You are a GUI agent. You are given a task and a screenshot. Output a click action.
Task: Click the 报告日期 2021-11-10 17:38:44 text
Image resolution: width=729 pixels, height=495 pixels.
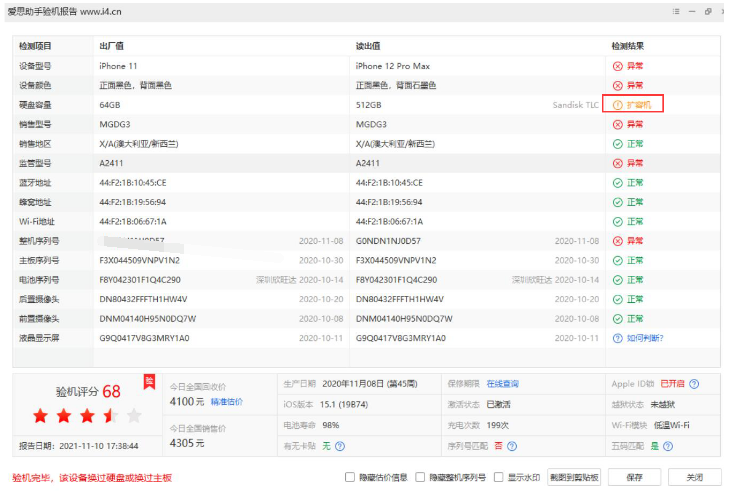79,446
